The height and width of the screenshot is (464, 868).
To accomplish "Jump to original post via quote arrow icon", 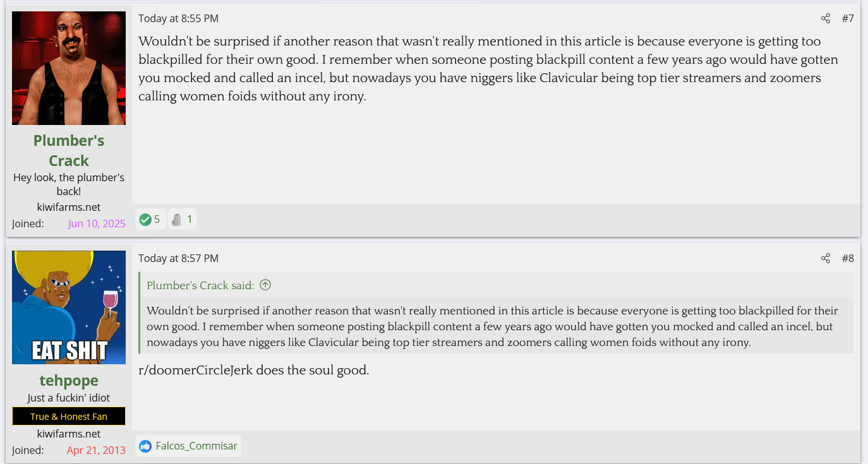I will 265,285.
